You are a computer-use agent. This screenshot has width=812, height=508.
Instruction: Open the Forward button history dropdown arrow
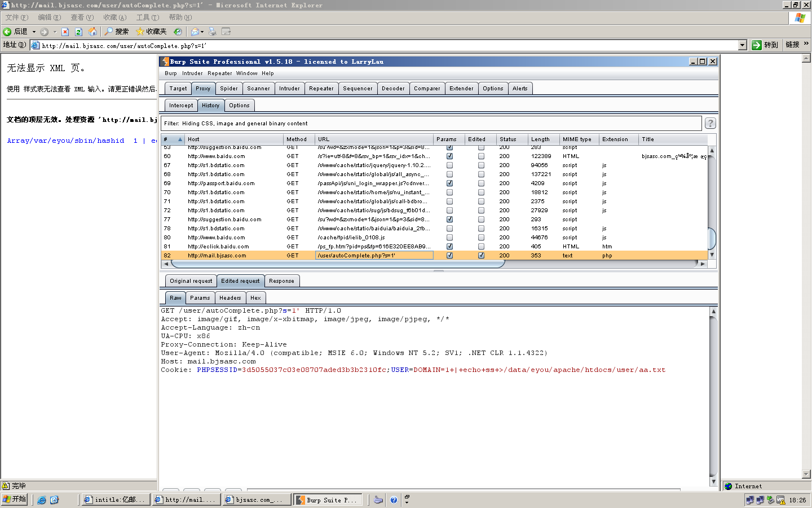(x=55, y=32)
